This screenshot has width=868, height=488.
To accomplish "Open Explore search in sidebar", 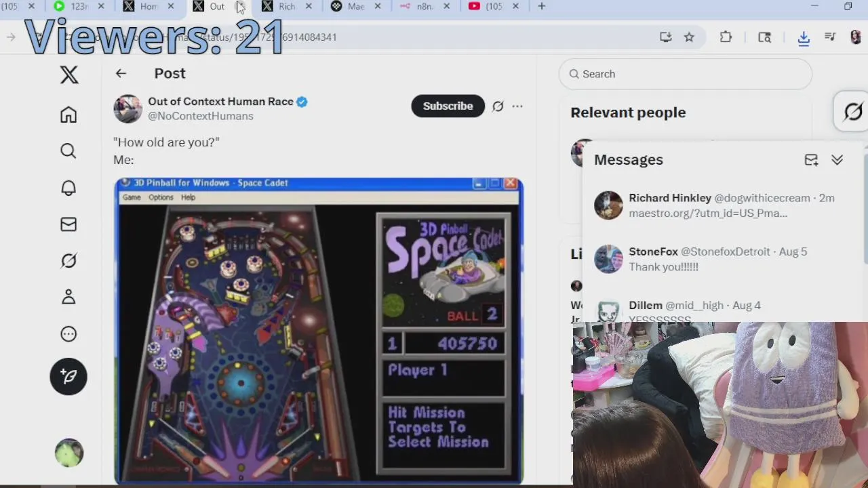I will coord(68,150).
